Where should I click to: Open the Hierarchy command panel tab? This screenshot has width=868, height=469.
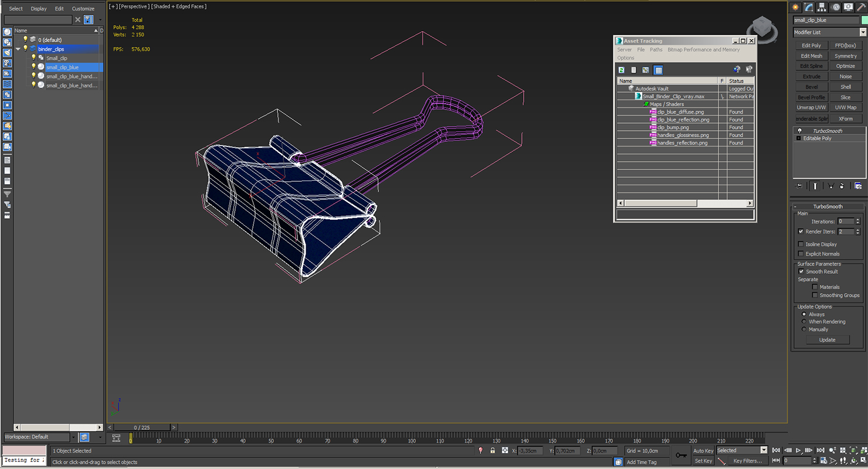tap(823, 7)
